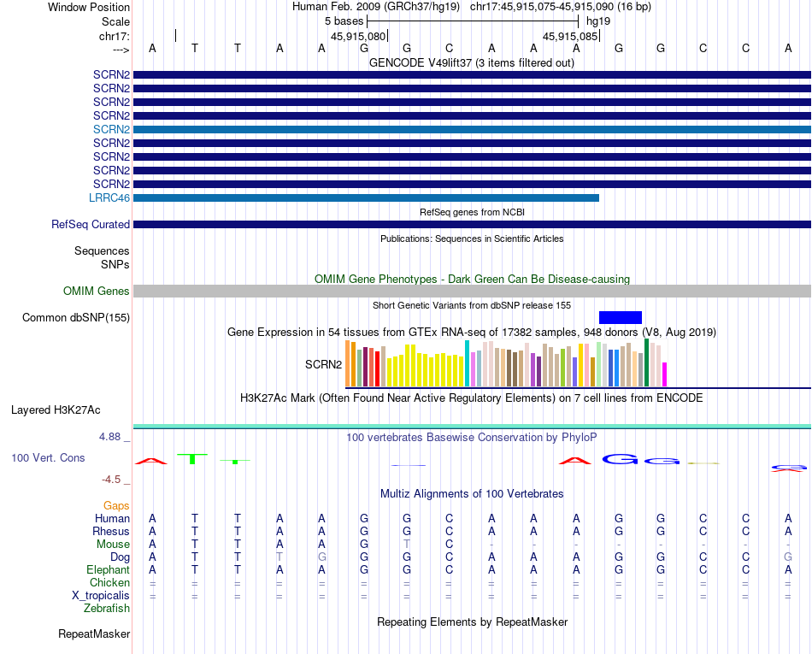Click the GENCODE V49lift37 track title
The width and height of the screenshot is (812, 654).
coord(472,62)
